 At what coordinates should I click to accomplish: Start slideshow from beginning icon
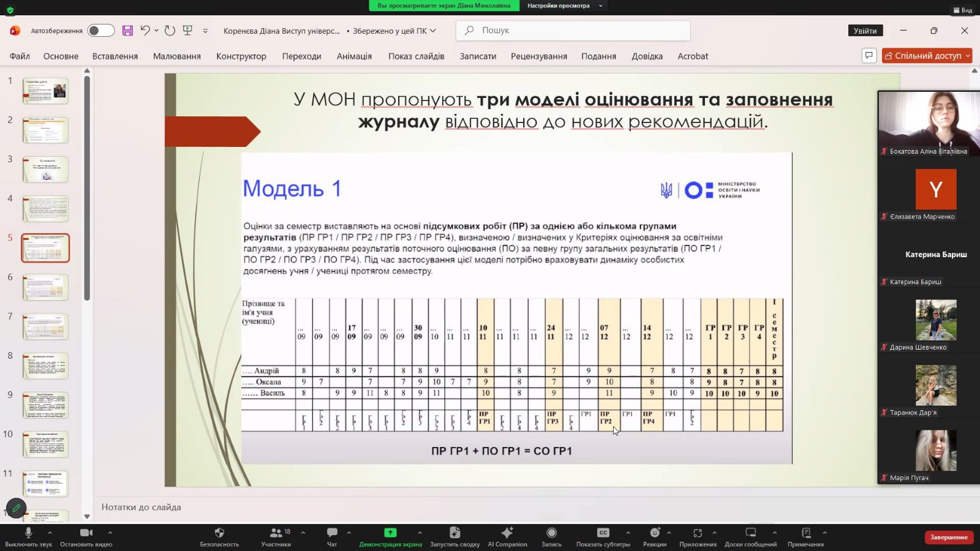point(187,31)
